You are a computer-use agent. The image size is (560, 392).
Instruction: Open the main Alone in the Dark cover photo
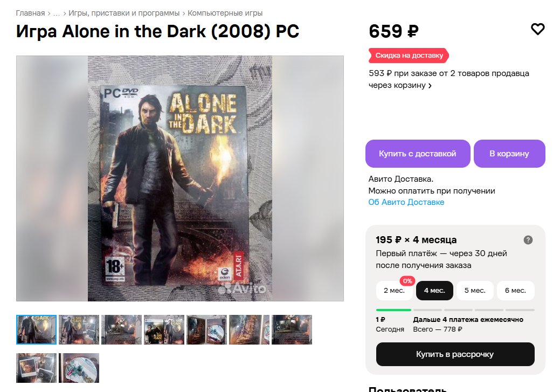[x=180, y=178]
